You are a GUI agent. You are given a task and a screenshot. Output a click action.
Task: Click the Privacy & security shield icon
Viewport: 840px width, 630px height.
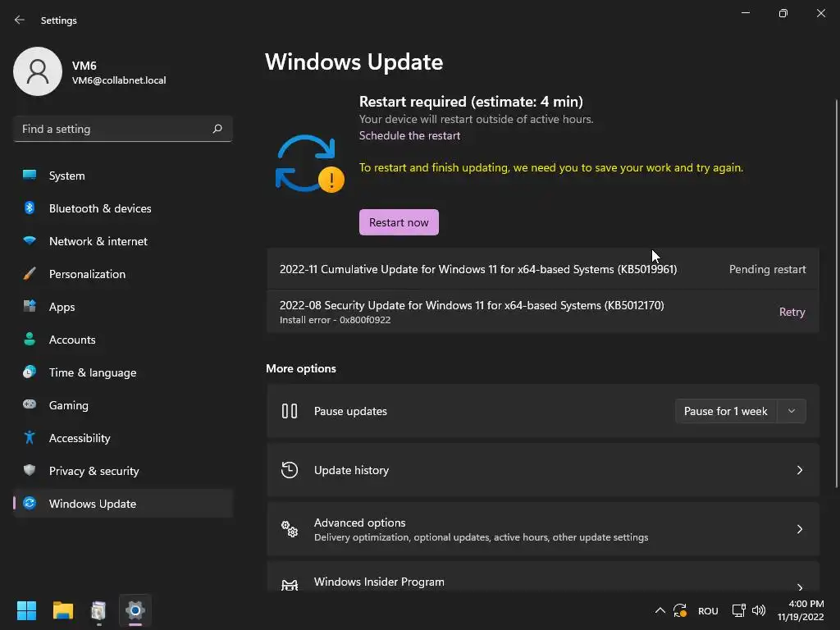[30, 470]
